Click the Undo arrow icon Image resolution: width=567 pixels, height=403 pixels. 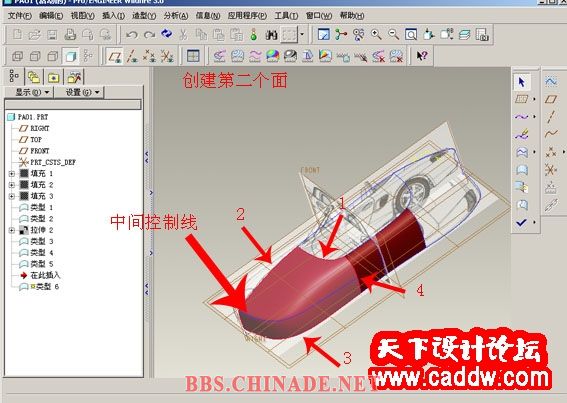pos(131,35)
